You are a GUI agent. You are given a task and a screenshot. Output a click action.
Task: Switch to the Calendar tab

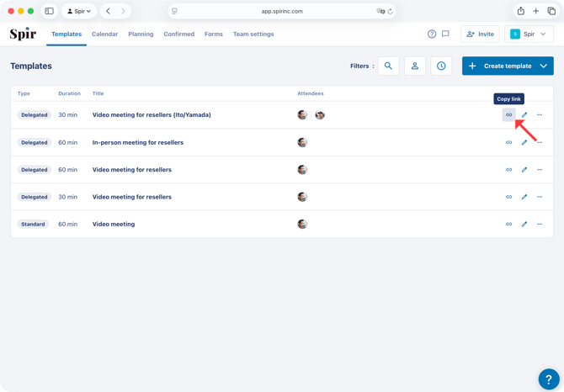tap(104, 34)
